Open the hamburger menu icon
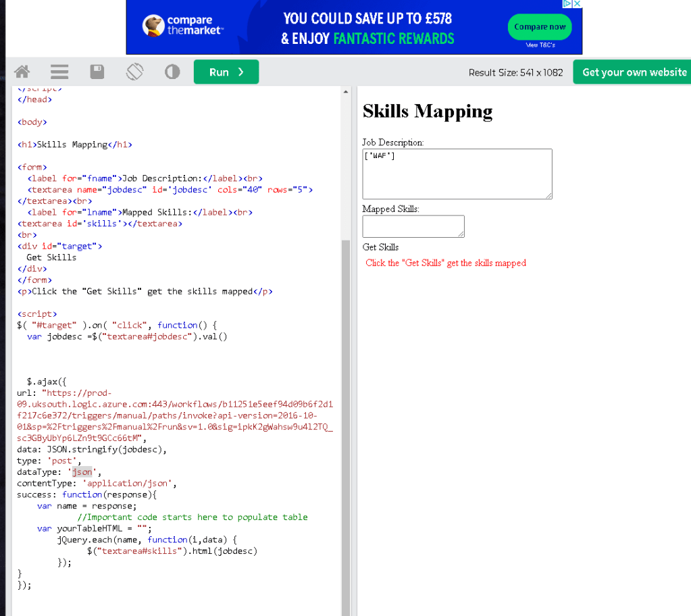The image size is (691, 616). [x=59, y=72]
